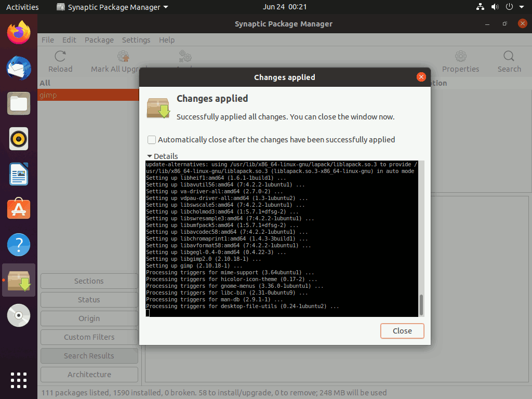
Task: Click 'Setting up gimp (2.10.18-1)' line
Action: tap(194, 265)
